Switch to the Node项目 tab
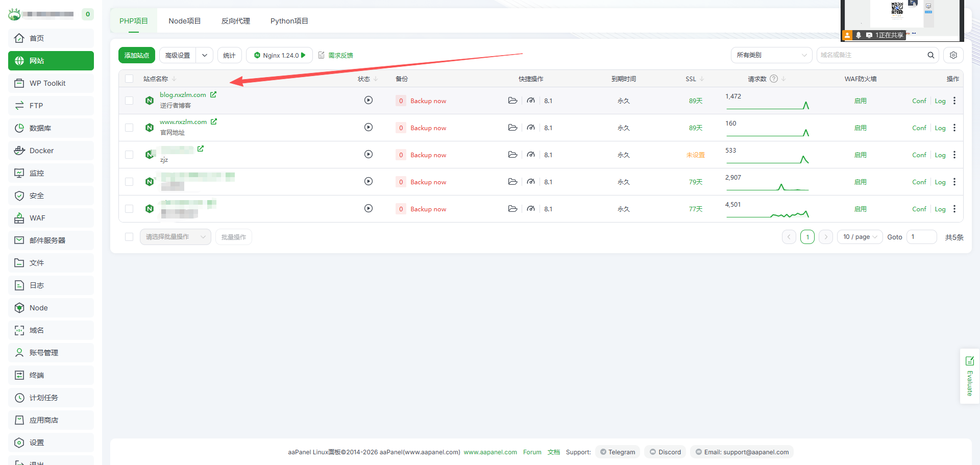Screen dimensions: 980x465 [184, 21]
